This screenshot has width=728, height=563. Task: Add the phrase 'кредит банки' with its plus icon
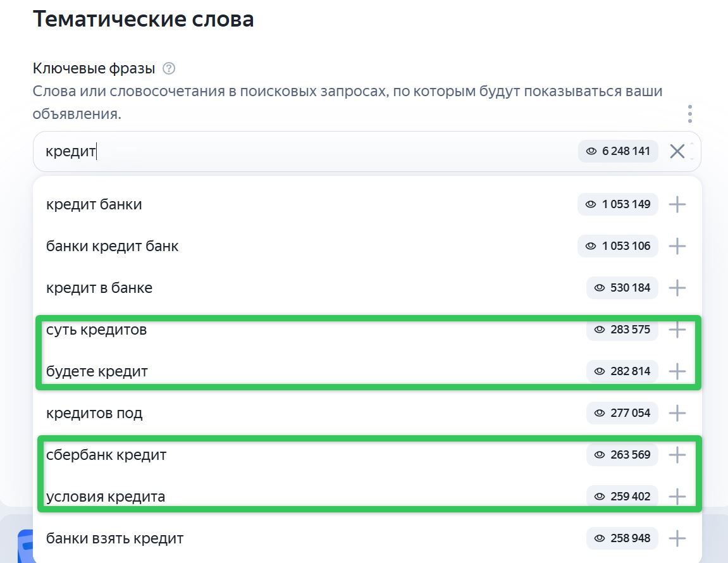[677, 204]
